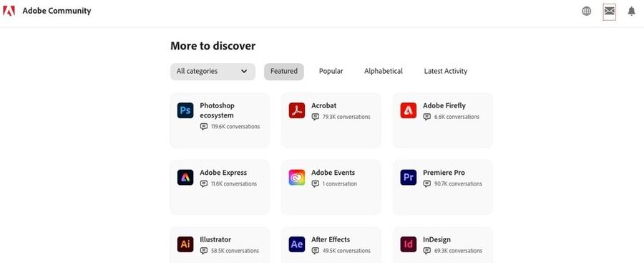Open the Illustrator community link
This screenshot has width=644, height=263.
215,239
